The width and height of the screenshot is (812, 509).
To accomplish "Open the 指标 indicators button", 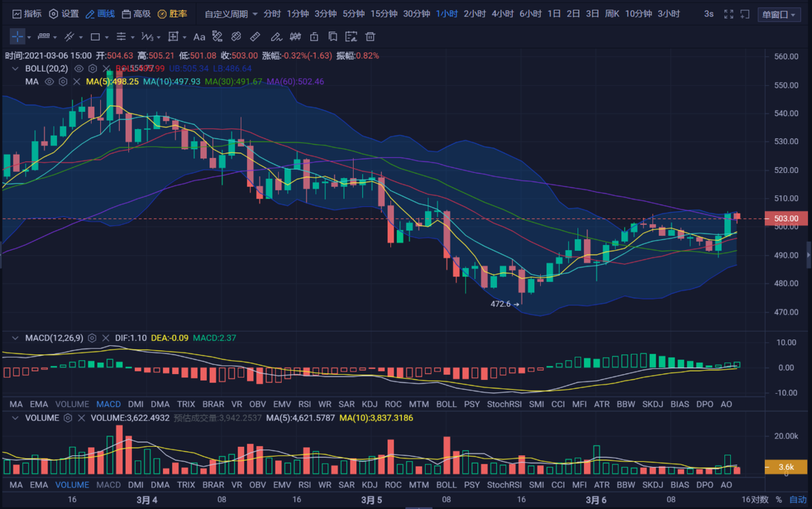I will pyautogui.click(x=26, y=14).
